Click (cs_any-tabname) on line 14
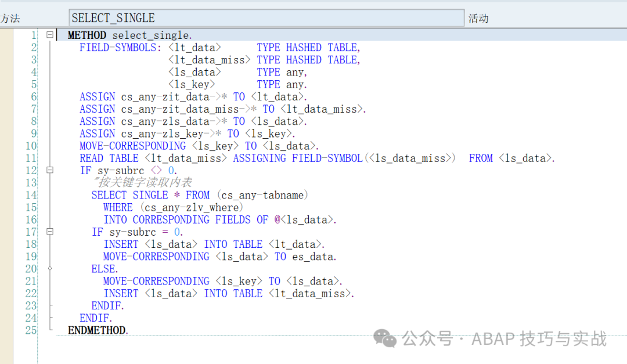Image resolution: width=627 pixels, height=364 pixels. [x=263, y=195]
